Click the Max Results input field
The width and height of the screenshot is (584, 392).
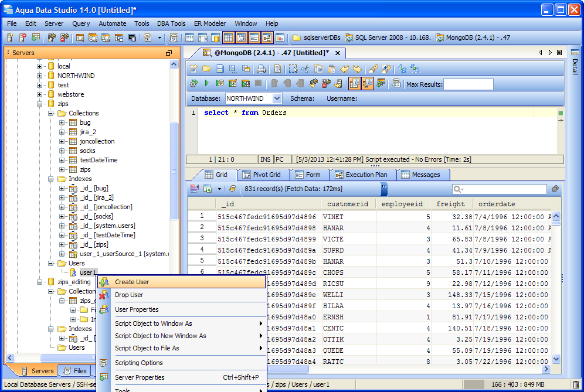click(468, 84)
